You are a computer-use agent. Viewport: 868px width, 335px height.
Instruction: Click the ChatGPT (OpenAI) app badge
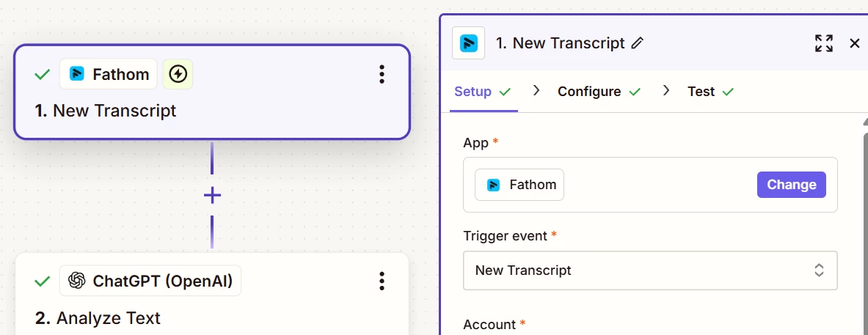150,281
